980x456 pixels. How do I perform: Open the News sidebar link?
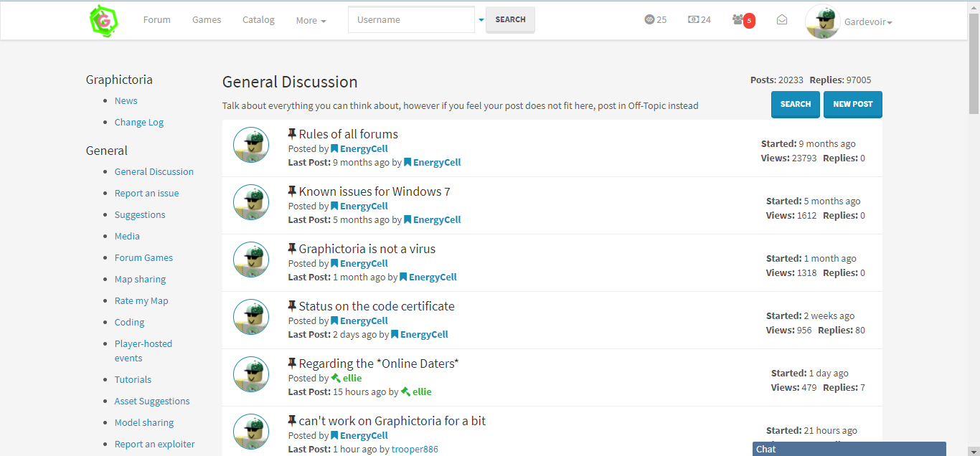point(126,101)
